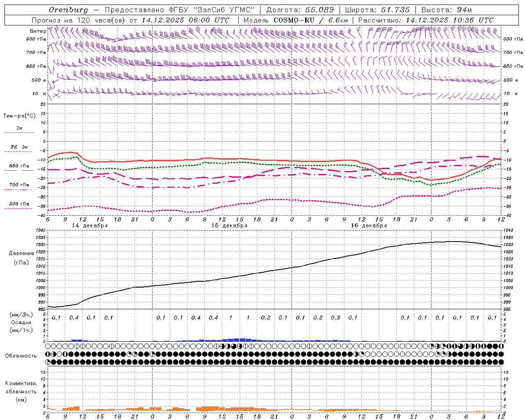525x420 pixels.
Task: Click the "15 декабря" date label
Action: tap(229, 226)
